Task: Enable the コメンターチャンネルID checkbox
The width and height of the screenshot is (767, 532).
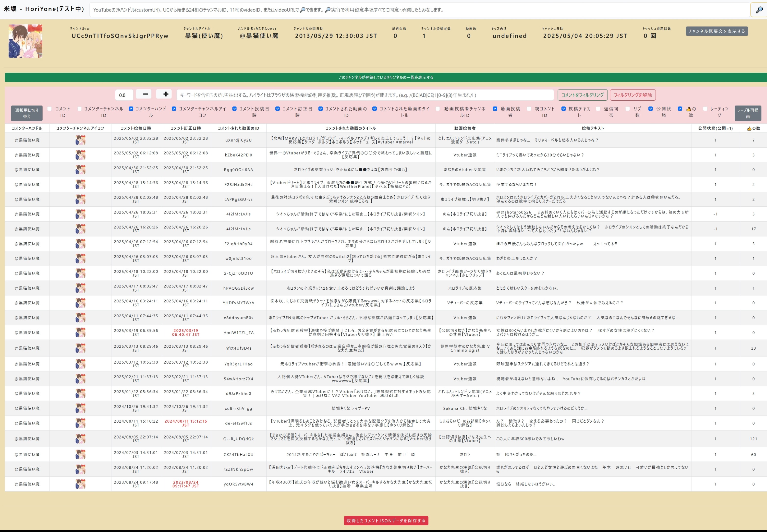Action: point(79,109)
